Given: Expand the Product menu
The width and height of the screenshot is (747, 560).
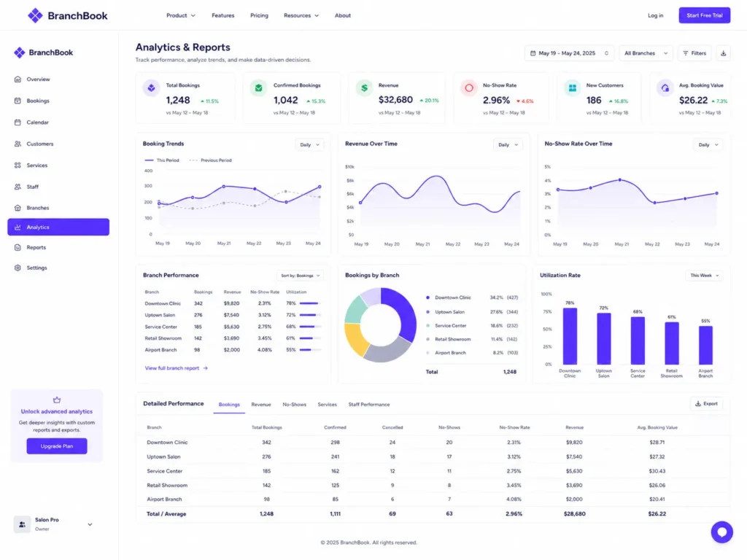Looking at the screenshot, I should (x=181, y=16).
